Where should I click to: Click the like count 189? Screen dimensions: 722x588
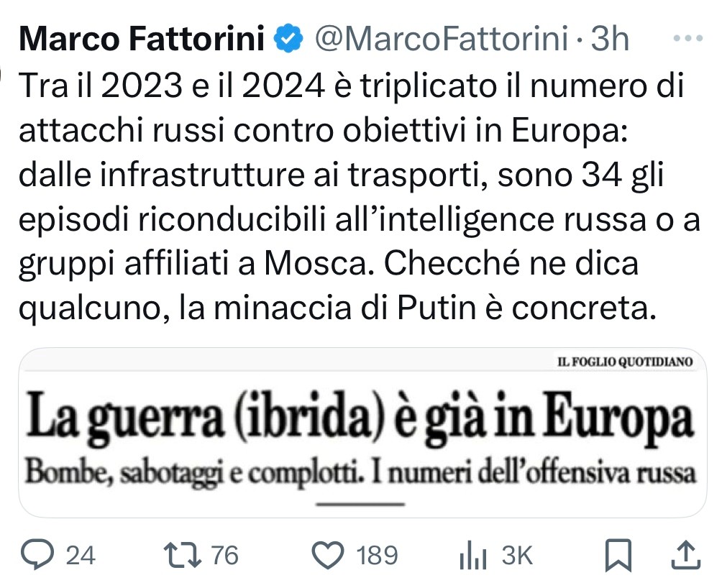(377, 556)
